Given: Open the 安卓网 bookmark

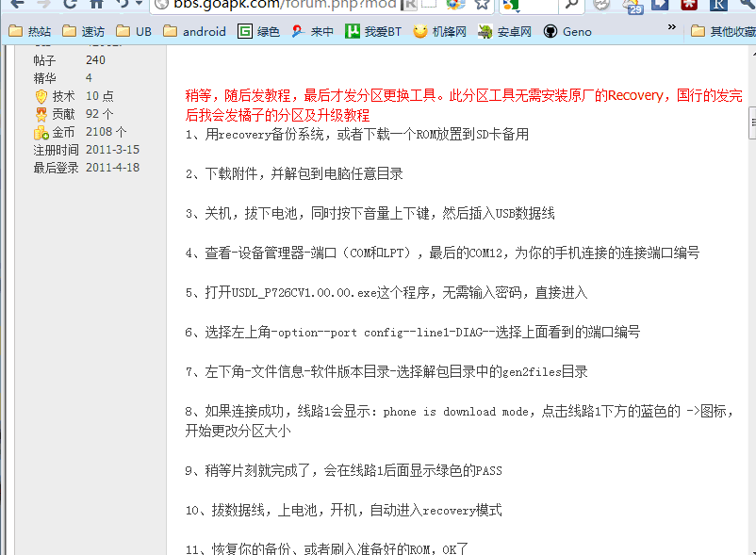Looking at the screenshot, I should (504, 31).
